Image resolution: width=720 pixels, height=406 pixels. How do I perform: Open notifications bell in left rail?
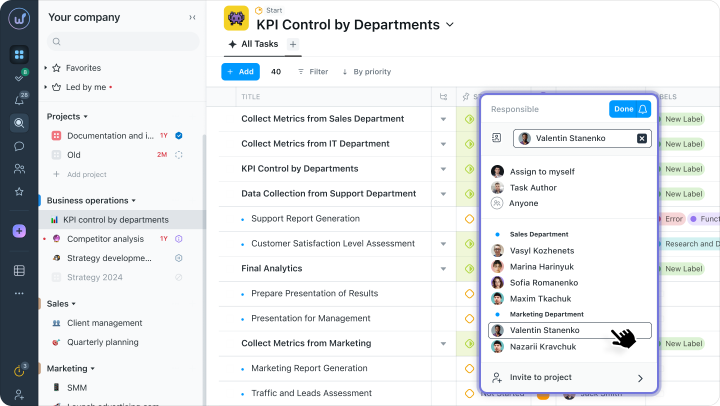tap(19, 100)
